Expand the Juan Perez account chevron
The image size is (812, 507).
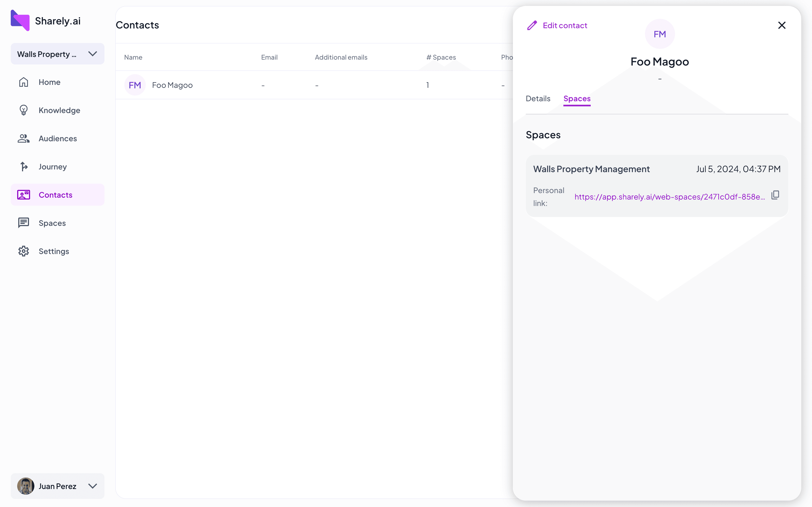[x=93, y=486]
